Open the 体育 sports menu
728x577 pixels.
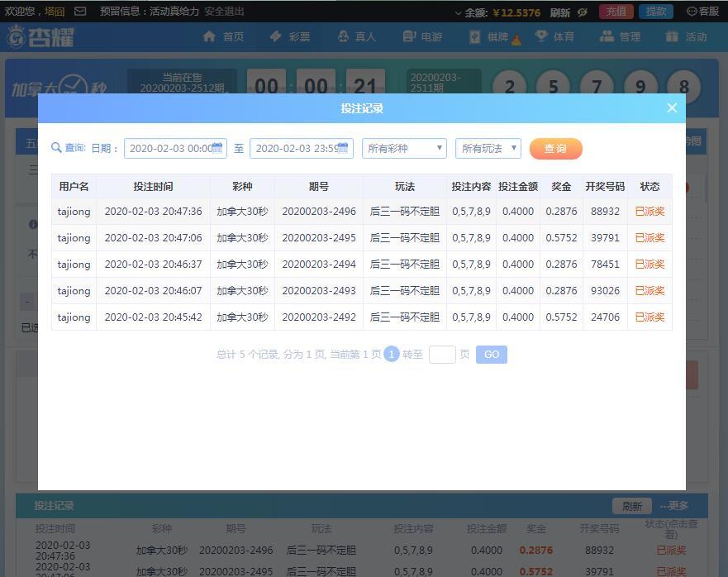554,36
